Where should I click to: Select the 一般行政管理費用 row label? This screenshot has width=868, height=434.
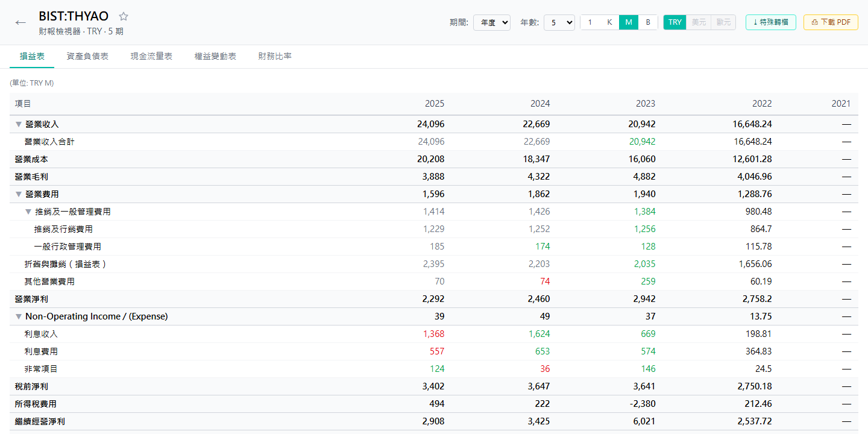point(68,247)
